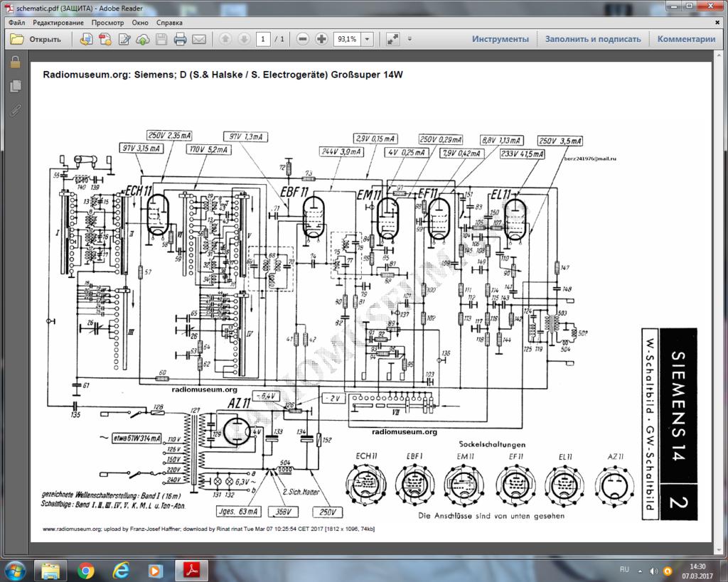Viewport: 728px width, 582px height.
Task: Show the page thumbnails panel
Action: tap(16, 86)
